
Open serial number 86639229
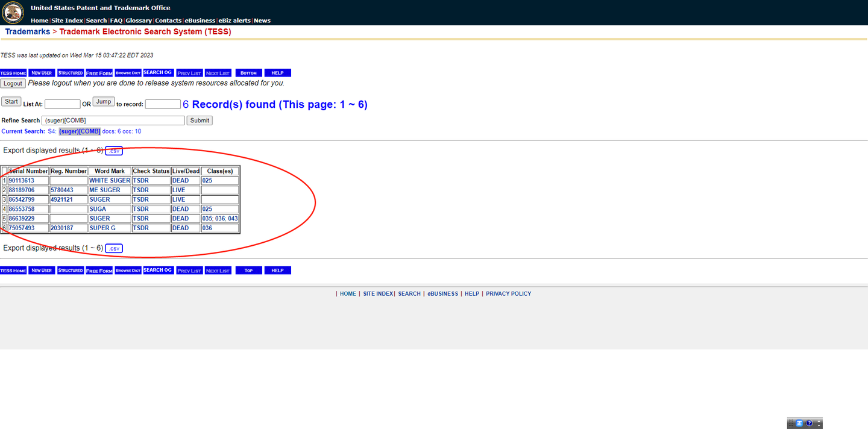coord(22,219)
